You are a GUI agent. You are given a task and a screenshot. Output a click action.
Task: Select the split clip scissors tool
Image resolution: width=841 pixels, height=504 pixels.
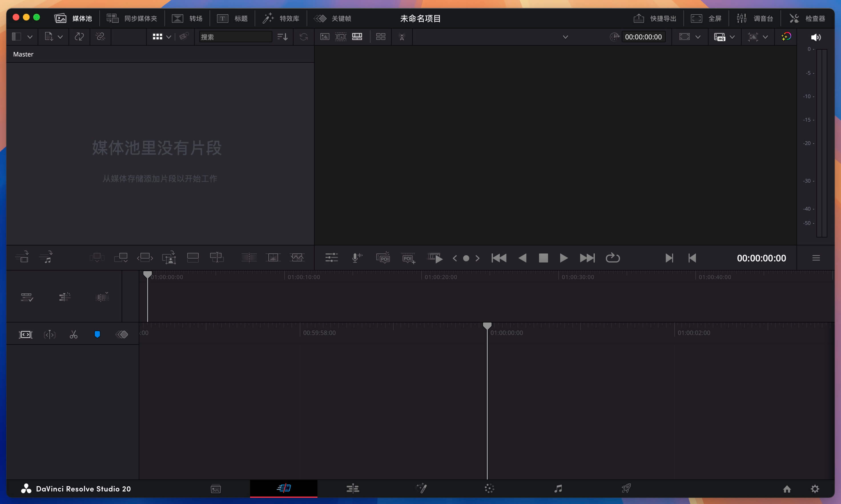(x=74, y=334)
